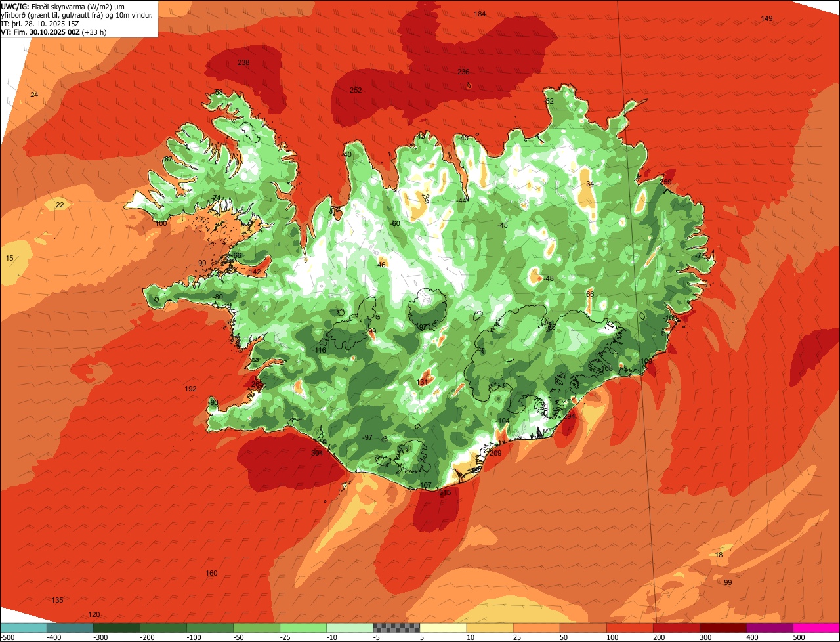Image resolution: width=840 pixels, height=642 pixels.
Task: Click the value 46 in west-central Iceland
Action: pos(381,265)
